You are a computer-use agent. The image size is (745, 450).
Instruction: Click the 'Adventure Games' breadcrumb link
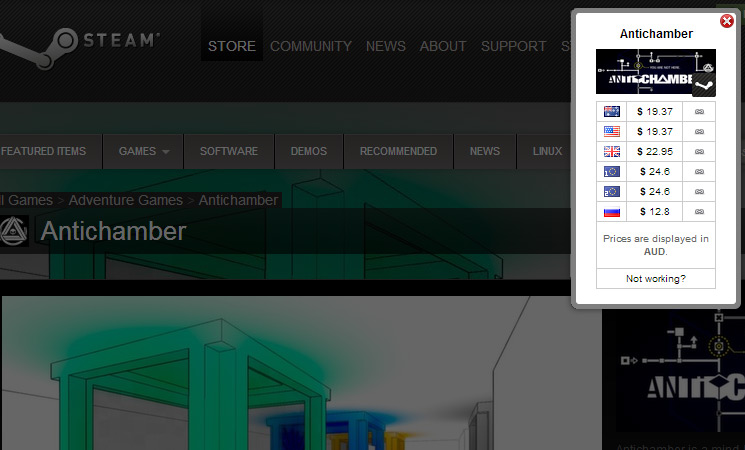(125, 200)
